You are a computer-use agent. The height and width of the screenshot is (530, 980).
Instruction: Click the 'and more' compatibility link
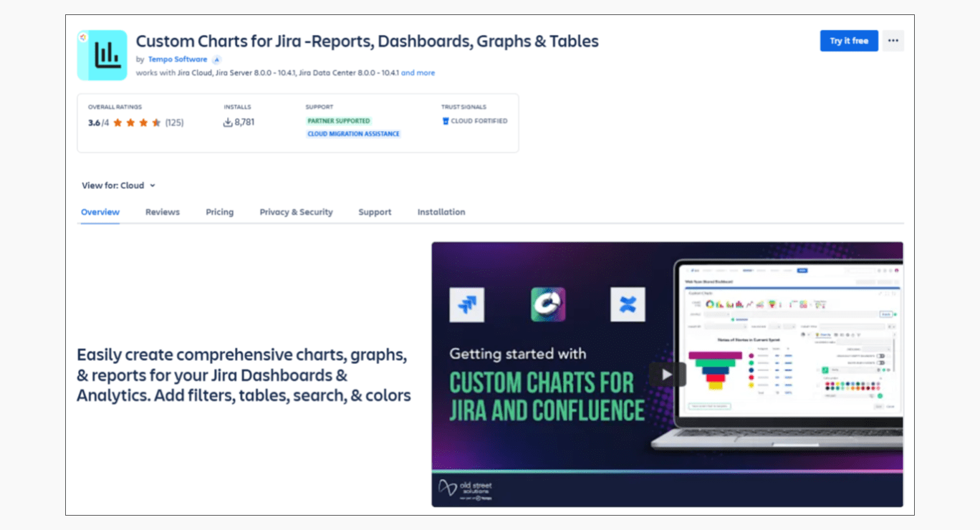pos(418,73)
